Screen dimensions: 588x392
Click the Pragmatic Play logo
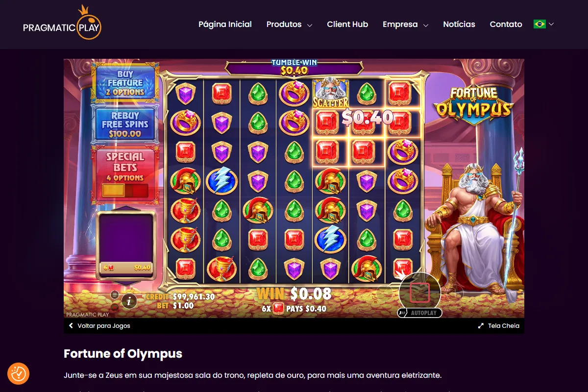(62, 24)
